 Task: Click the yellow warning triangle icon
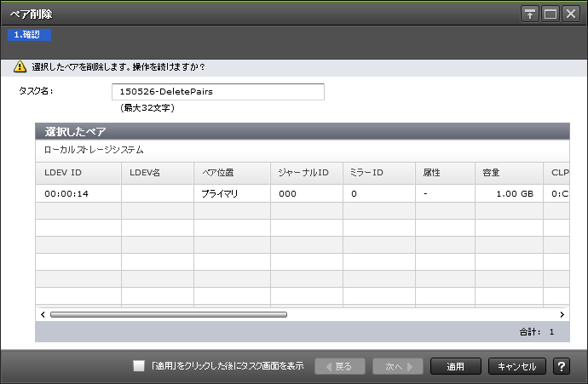click(20, 66)
